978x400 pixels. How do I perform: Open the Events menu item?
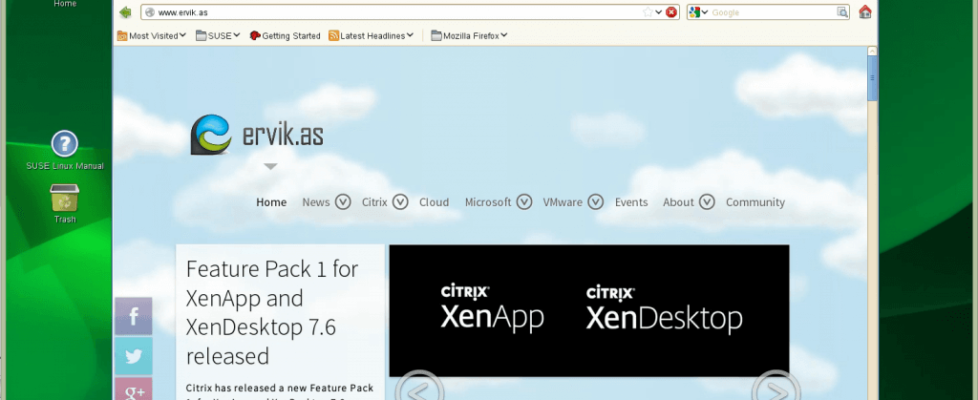(x=631, y=202)
